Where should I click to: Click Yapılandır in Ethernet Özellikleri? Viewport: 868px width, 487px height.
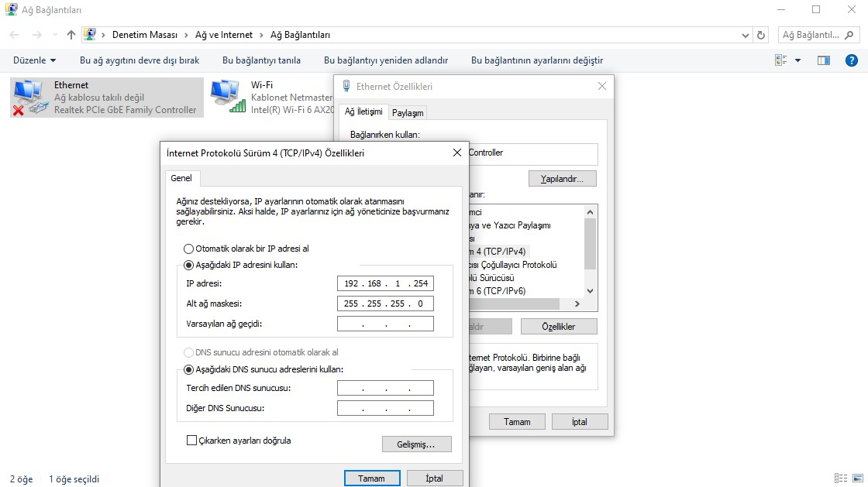[563, 179]
